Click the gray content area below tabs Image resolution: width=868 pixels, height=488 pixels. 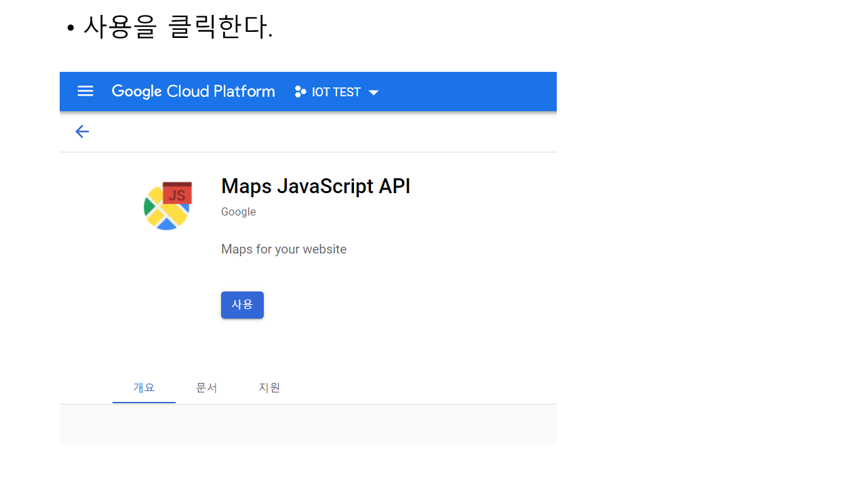(x=308, y=424)
